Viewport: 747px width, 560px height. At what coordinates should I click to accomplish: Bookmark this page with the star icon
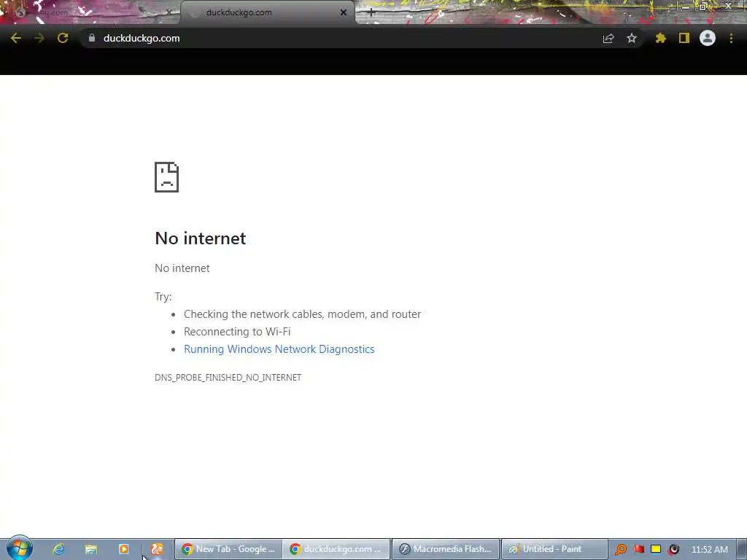coord(632,38)
